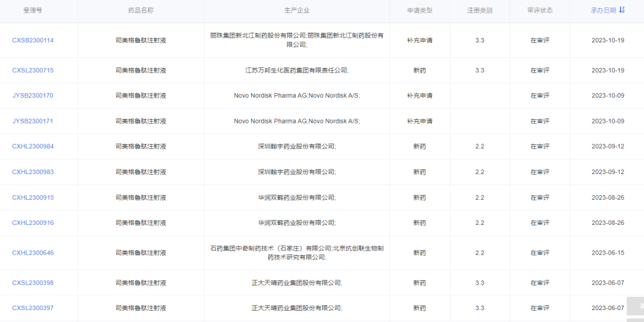The width and height of the screenshot is (644, 322).
Task: Select date 2023-06-07 in CXSL2300398 row
Action: pos(608,283)
